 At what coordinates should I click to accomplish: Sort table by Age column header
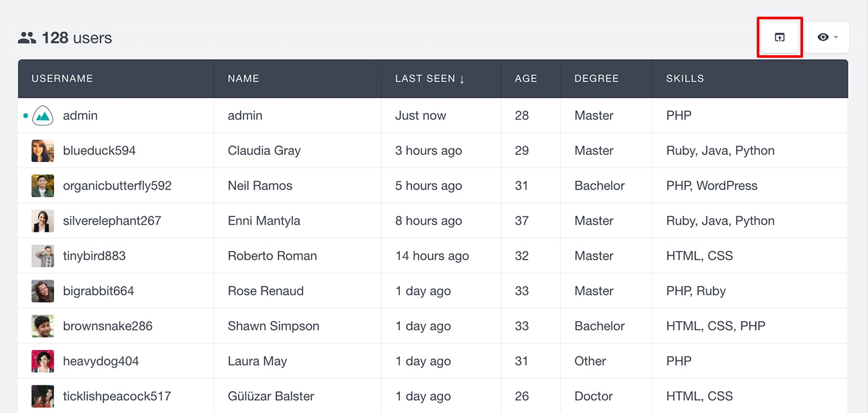pos(526,78)
